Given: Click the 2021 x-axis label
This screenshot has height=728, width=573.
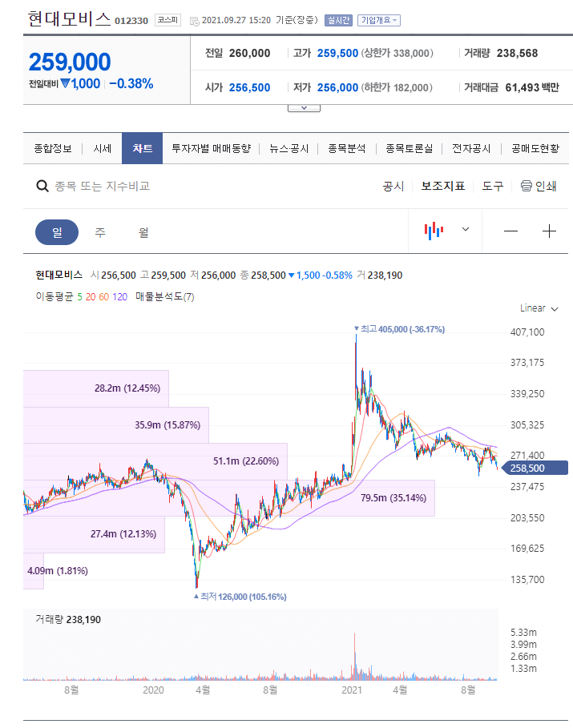Looking at the screenshot, I should coord(352,690).
